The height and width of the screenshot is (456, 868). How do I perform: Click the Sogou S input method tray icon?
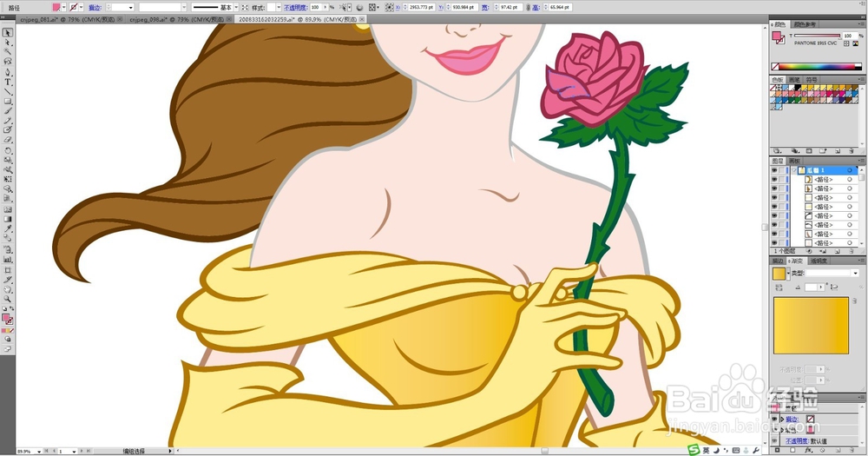tap(693, 450)
